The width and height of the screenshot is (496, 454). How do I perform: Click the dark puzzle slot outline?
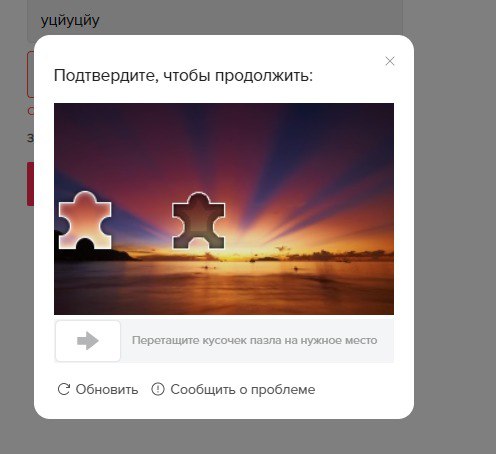(198, 221)
